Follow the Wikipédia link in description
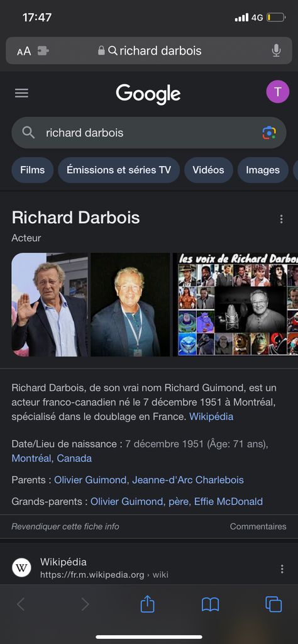The height and width of the screenshot is (644, 298). coord(211,416)
